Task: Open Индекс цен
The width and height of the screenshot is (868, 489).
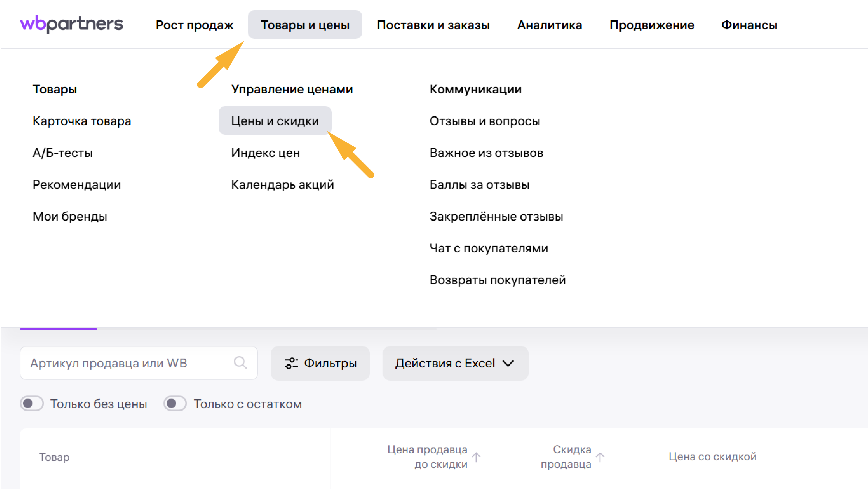Action: [266, 152]
